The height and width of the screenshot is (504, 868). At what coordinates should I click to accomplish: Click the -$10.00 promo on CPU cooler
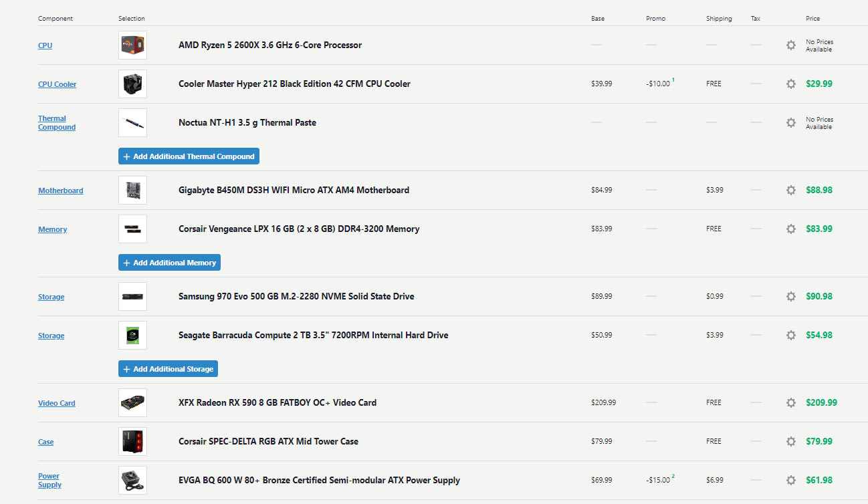658,84
